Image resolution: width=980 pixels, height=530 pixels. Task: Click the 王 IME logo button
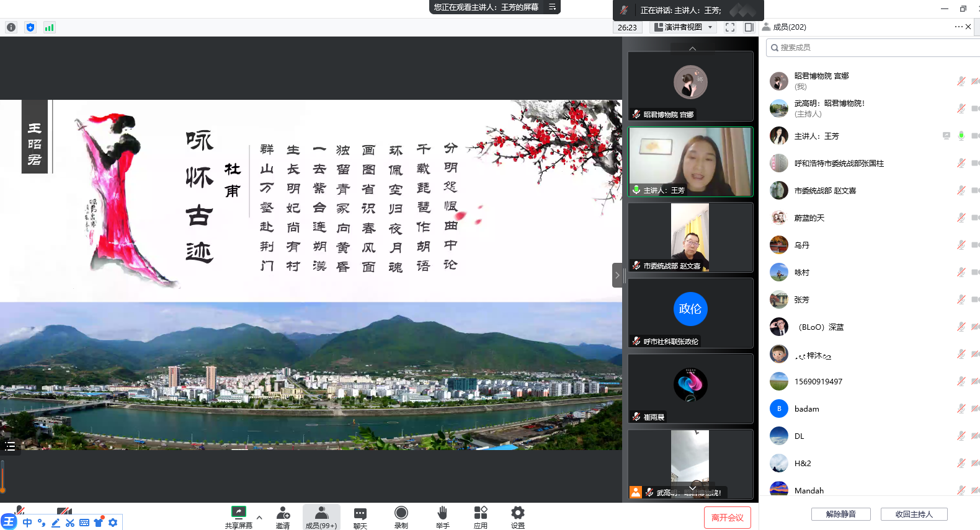(9, 521)
